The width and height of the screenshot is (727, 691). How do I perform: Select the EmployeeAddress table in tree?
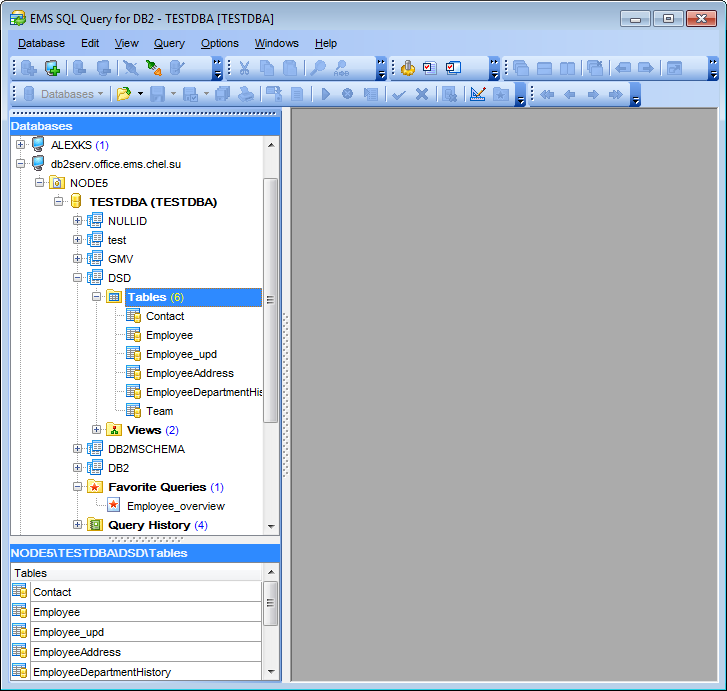tap(189, 373)
